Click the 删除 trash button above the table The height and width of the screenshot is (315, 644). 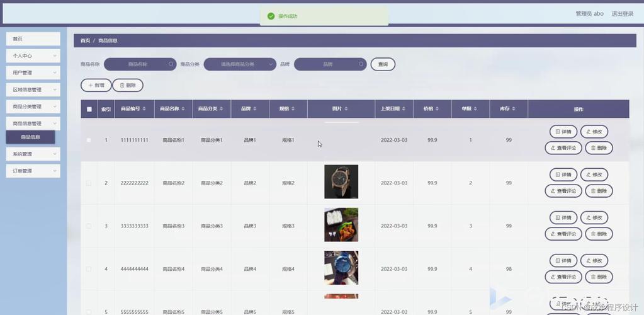(x=128, y=85)
